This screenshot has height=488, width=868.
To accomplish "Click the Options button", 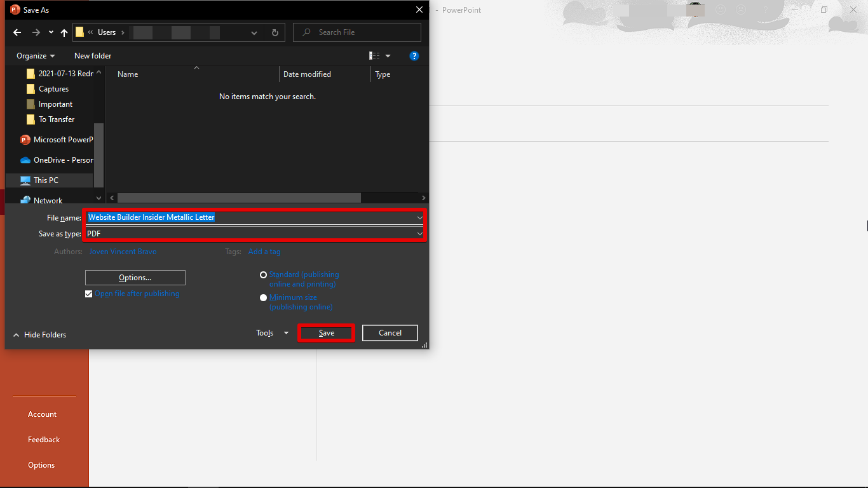I will click(135, 277).
